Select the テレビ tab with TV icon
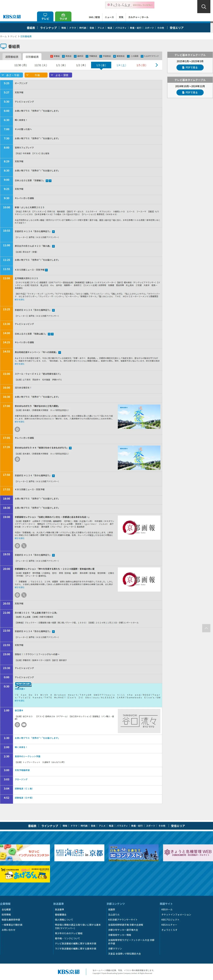This screenshot has height=980, width=213. 45,16
